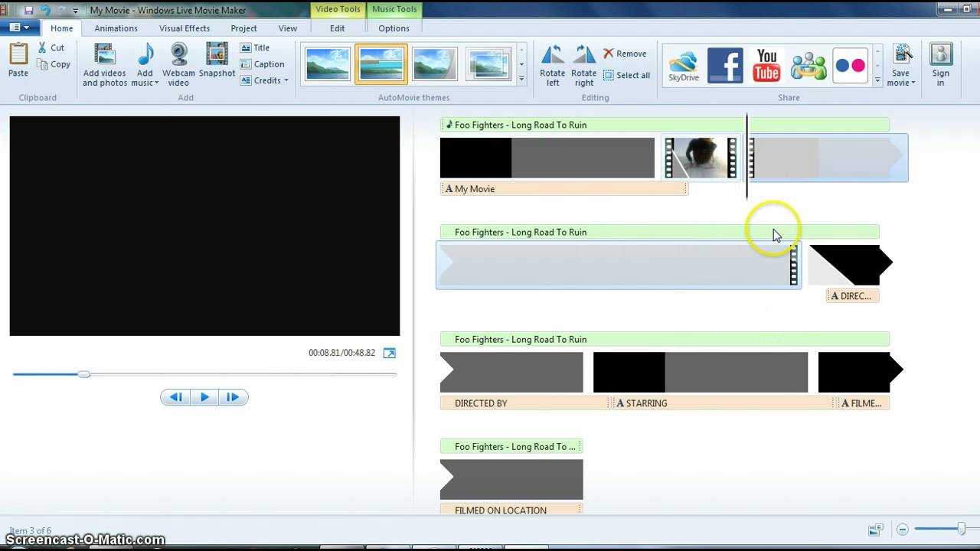Open Video Tools Edit tab
980x551 pixels.
pyautogui.click(x=338, y=28)
